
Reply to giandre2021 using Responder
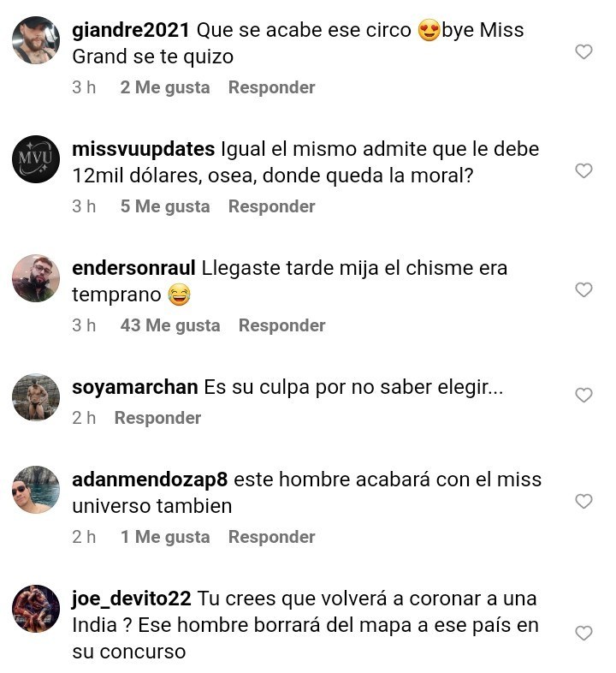(271, 87)
